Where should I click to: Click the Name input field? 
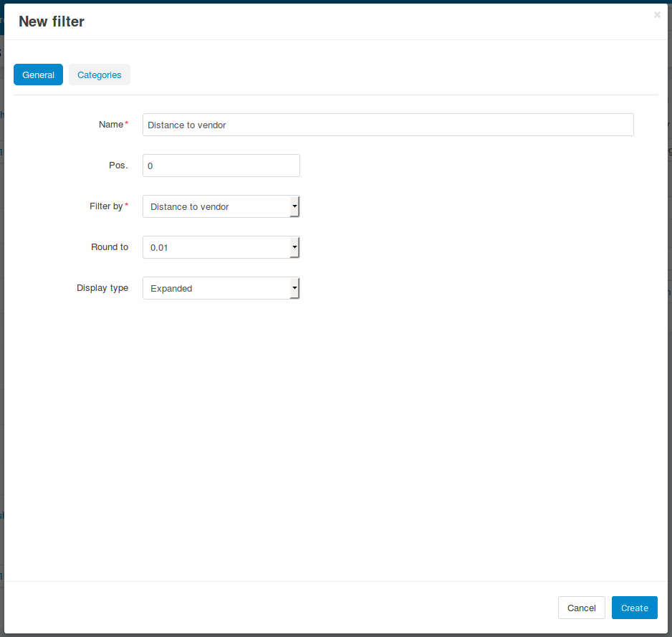[388, 125]
